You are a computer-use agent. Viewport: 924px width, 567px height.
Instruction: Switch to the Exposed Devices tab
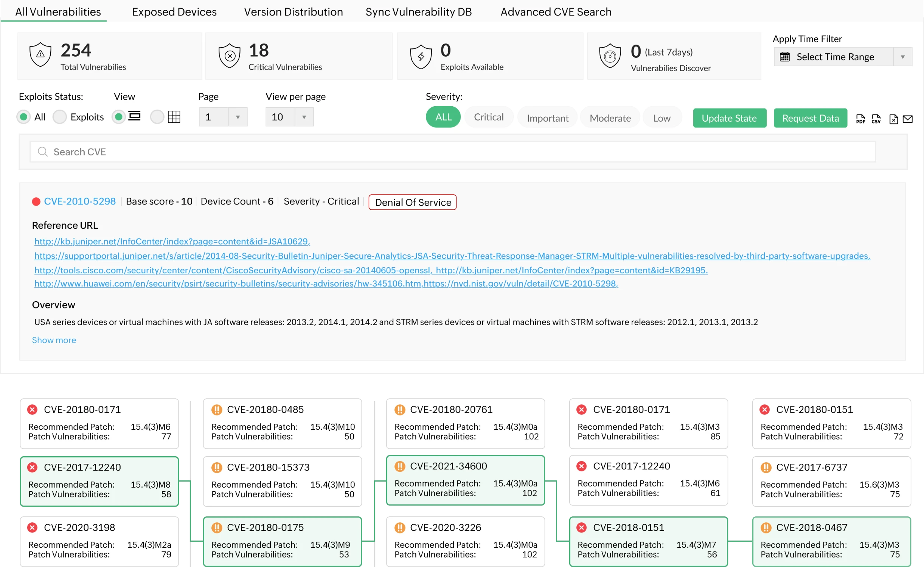[174, 12]
